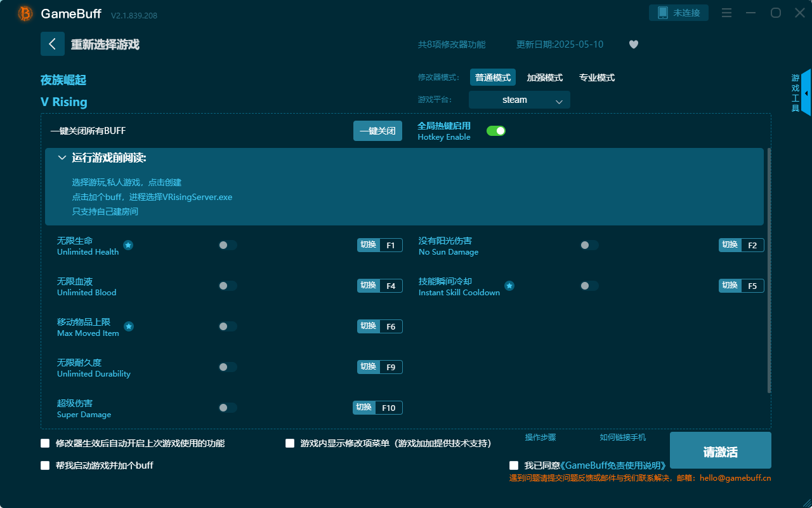Enable the Unlimited Health toggle switch
Viewport: 812px width, 508px height.
click(228, 245)
